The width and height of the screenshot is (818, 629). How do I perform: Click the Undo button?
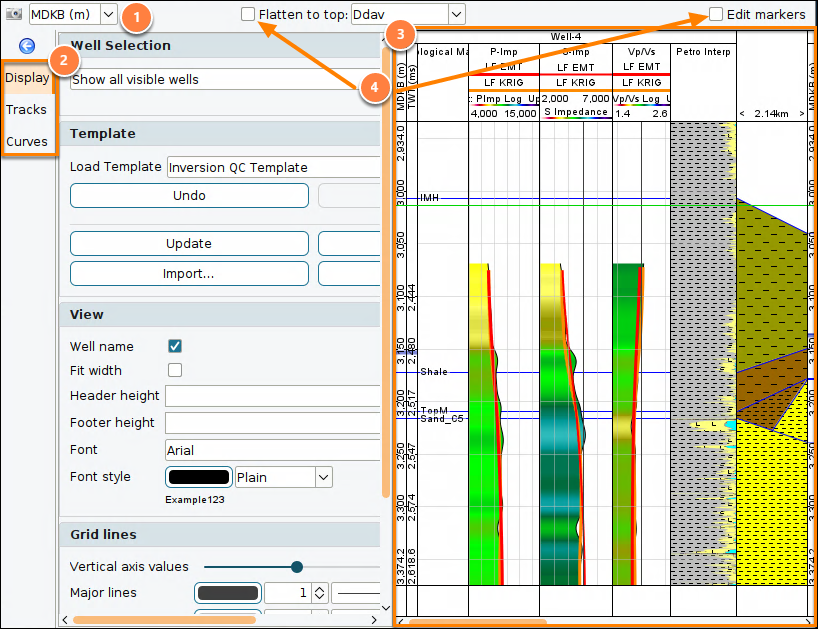[189, 196]
